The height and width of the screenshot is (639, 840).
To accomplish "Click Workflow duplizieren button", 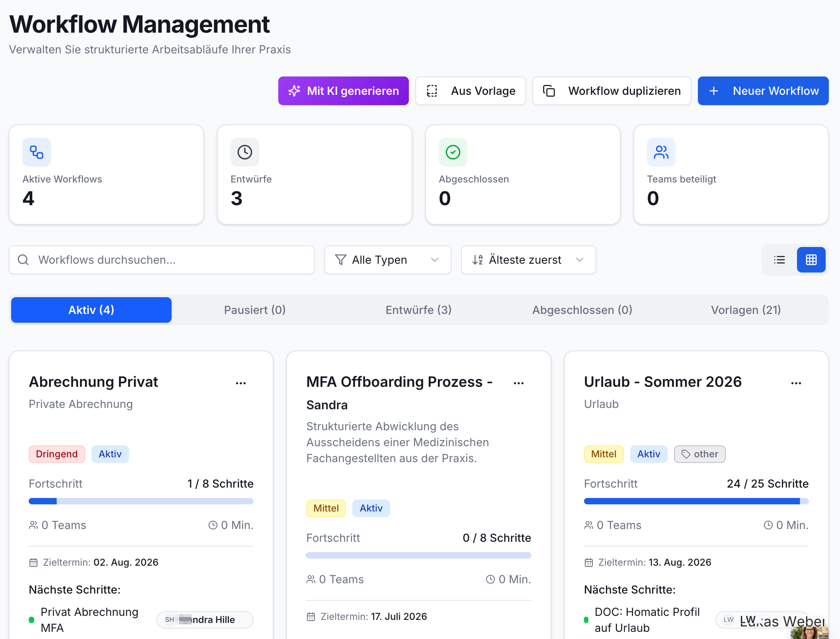I will 612,91.
